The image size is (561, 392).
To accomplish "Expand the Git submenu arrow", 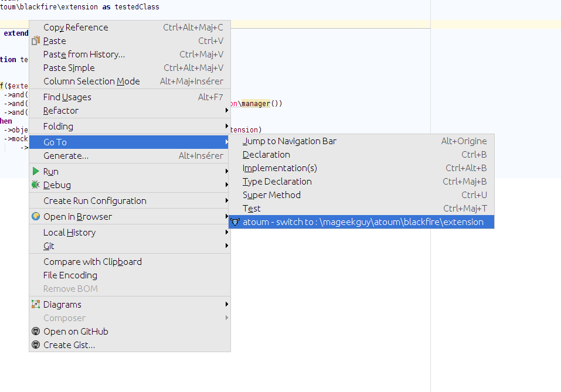I will point(226,246).
